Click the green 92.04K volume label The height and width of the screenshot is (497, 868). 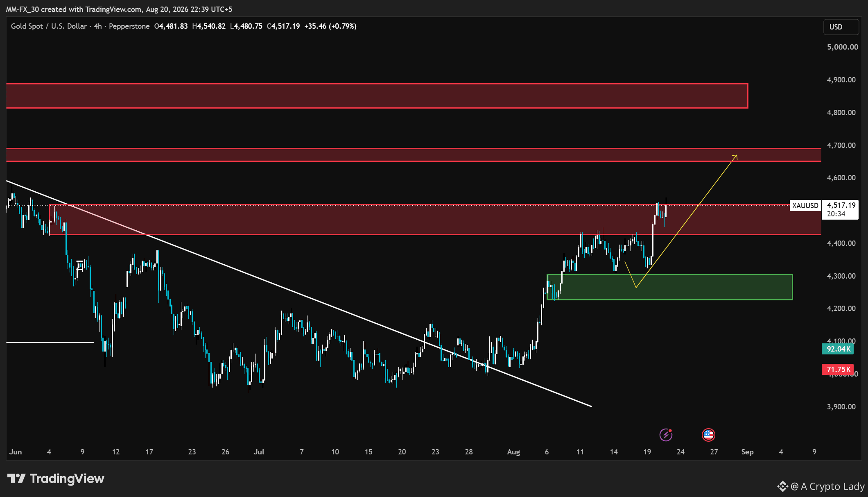[x=838, y=349]
